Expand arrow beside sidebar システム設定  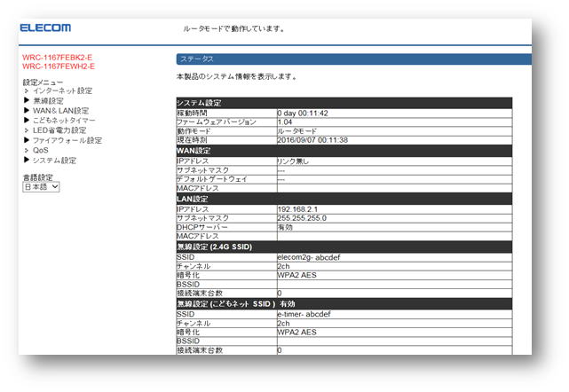(27, 160)
